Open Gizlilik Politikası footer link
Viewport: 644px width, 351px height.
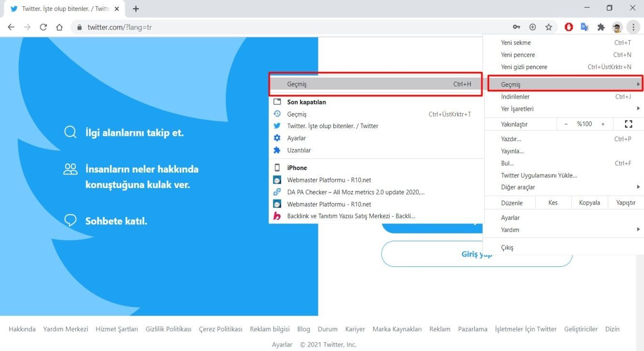pos(169,329)
